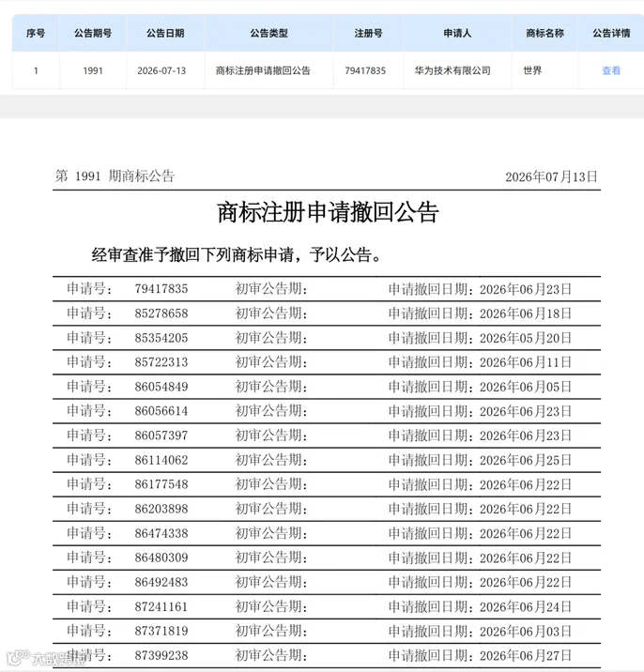The image size is (644, 672).
Task: Select the watermark logo at bottom left
Action: 43,658
